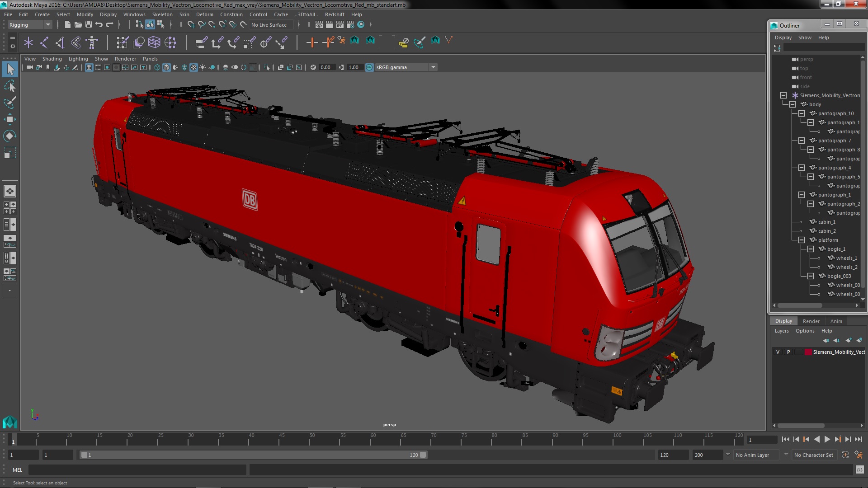Click the Set Key plus icon

pos(312,42)
